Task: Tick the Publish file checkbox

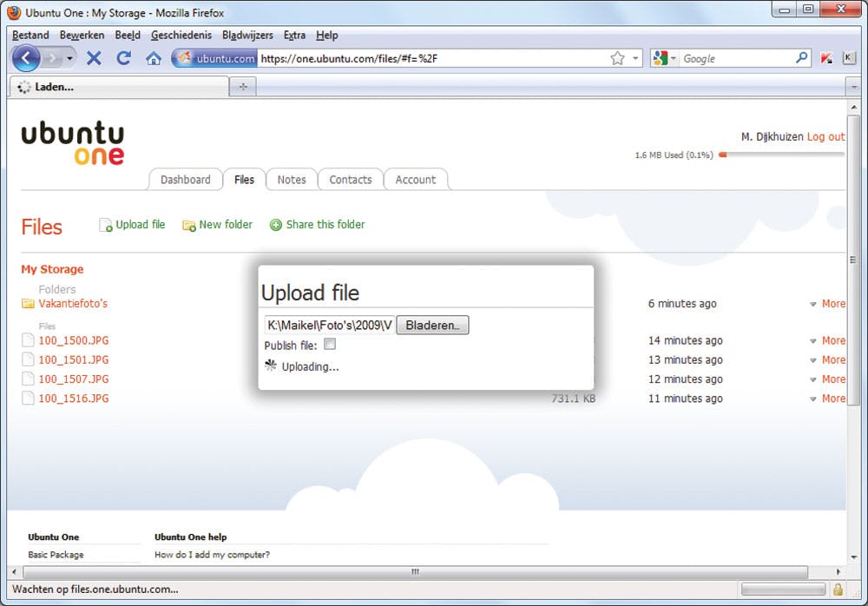Action: point(330,344)
